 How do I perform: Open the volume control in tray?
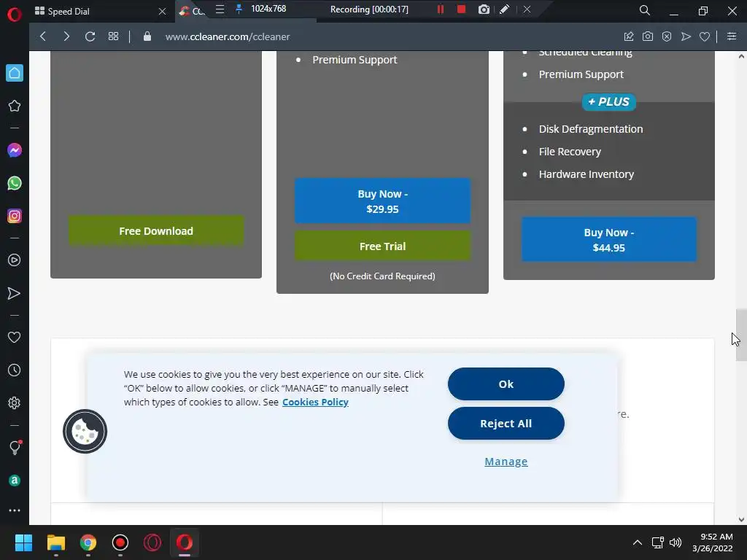[676, 542]
